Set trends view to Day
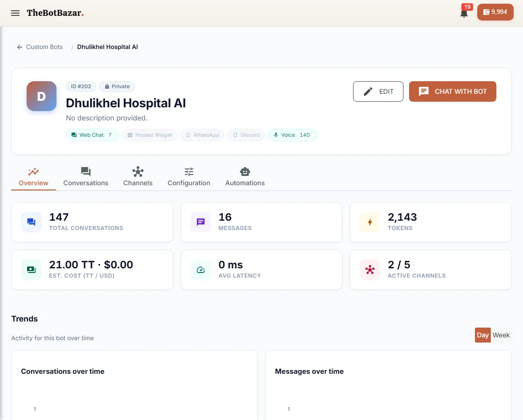Screen dimensions: 523x420 [x=483, y=335]
